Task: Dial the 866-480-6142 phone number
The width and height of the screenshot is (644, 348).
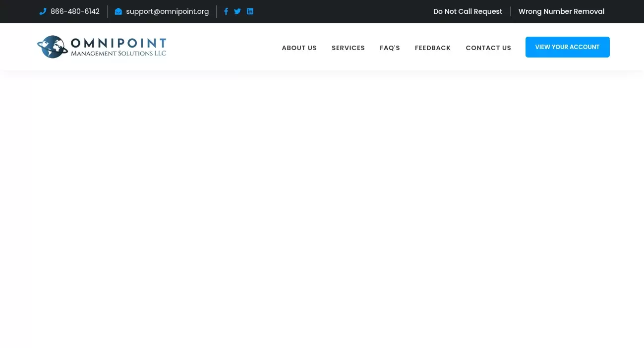Action: point(75,11)
